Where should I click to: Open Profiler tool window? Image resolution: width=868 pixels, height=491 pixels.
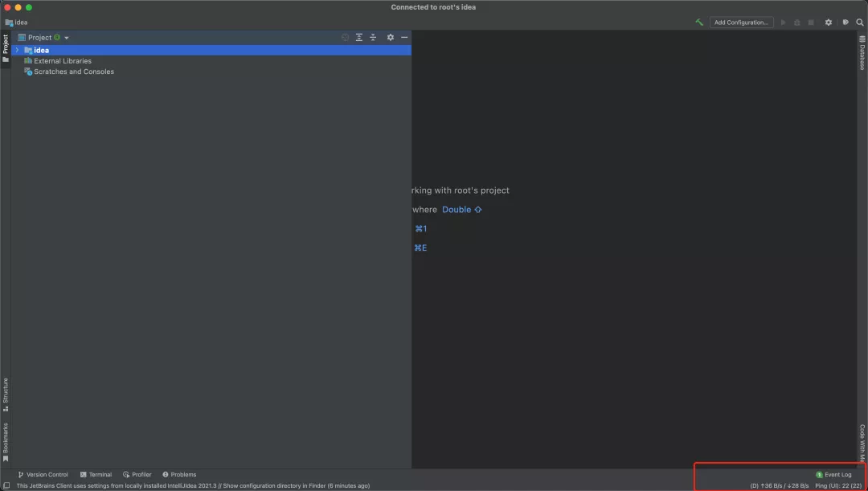pos(137,474)
